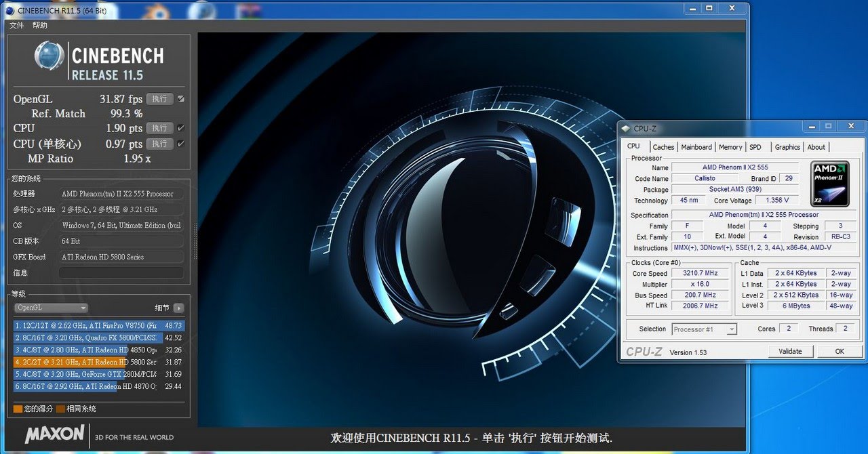Switch to the Memory tab in CPU-Z
868x454 pixels.
pos(730,147)
